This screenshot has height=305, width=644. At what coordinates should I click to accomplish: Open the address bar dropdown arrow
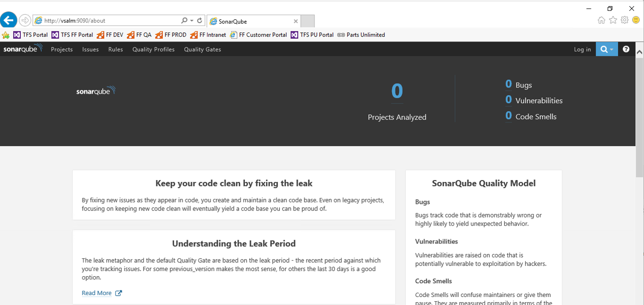point(192,21)
